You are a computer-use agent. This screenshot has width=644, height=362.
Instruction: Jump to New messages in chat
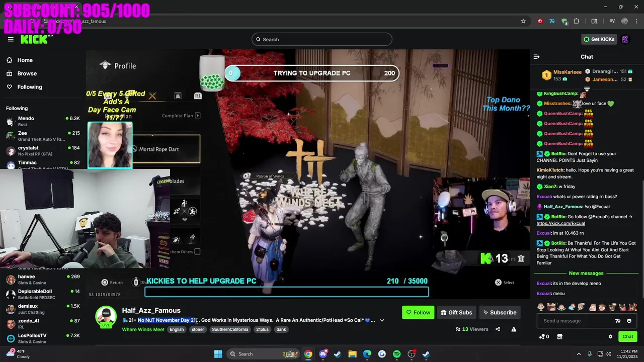click(x=586, y=273)
